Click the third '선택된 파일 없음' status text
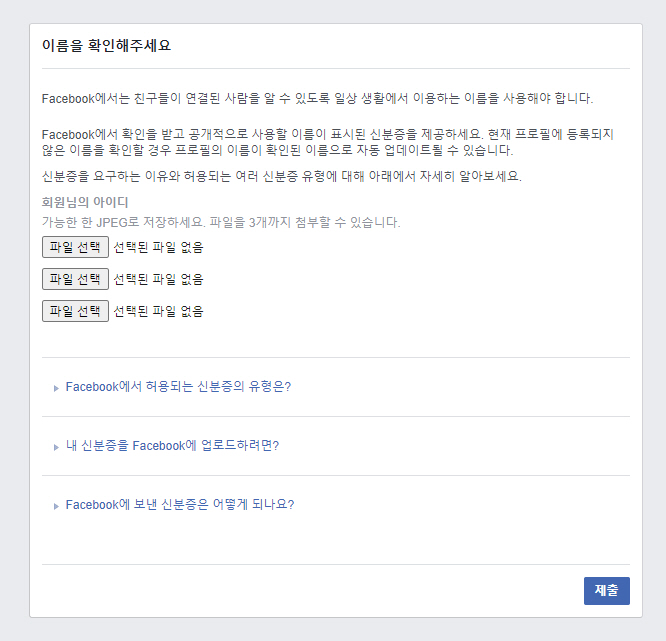Screen dimensions: 666x641 pyautogui.click(x=158, y=311)
